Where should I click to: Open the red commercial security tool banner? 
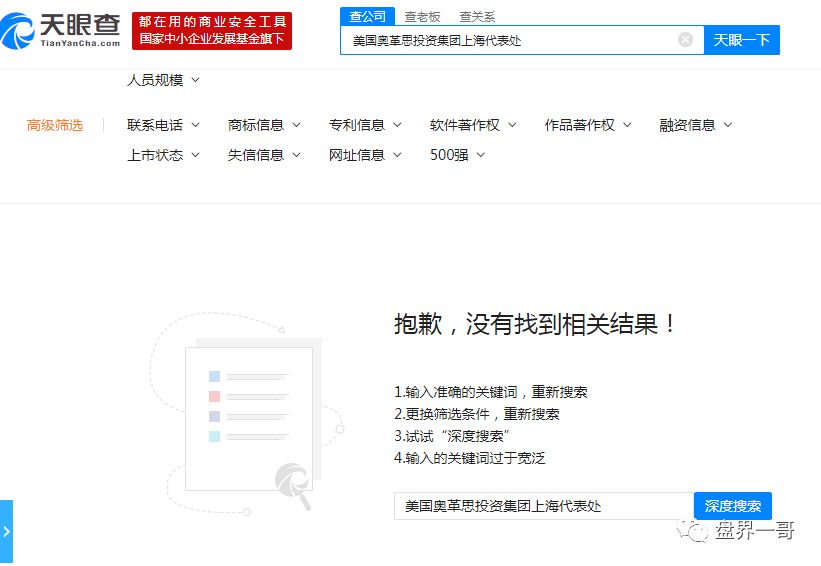click(212, 31)
